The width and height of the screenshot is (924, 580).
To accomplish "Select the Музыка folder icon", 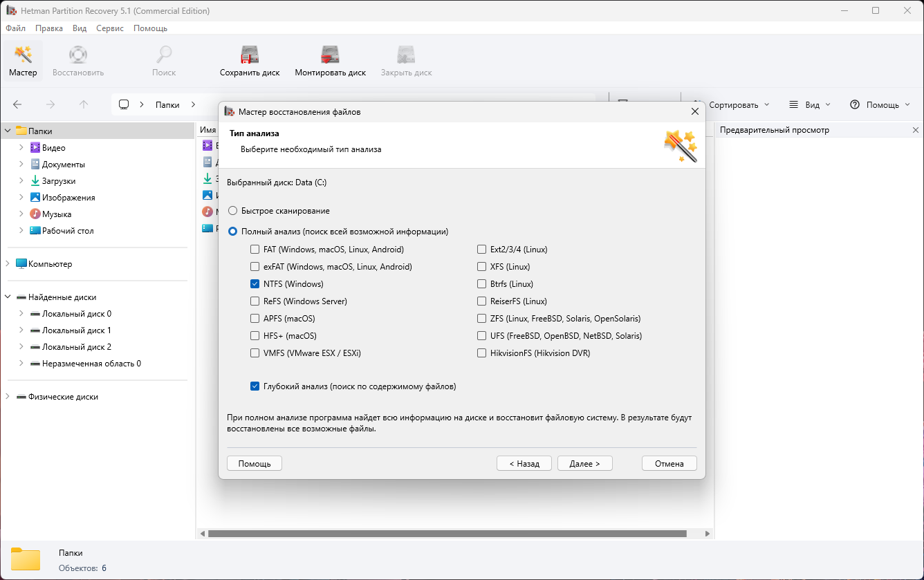I will [x=35, y=214].
